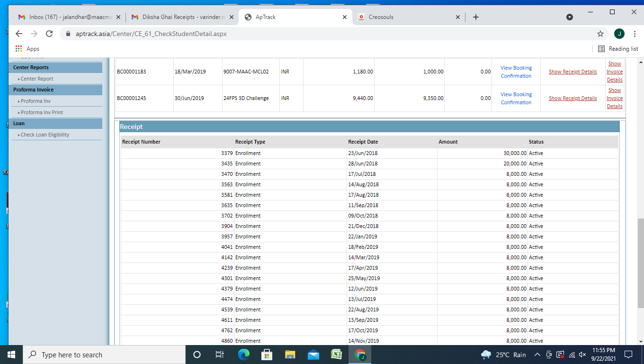Viewport: 644px width, 364px height.
Task: Open Cortana circle icon on taskbar
Action: [x=197, y=355]
